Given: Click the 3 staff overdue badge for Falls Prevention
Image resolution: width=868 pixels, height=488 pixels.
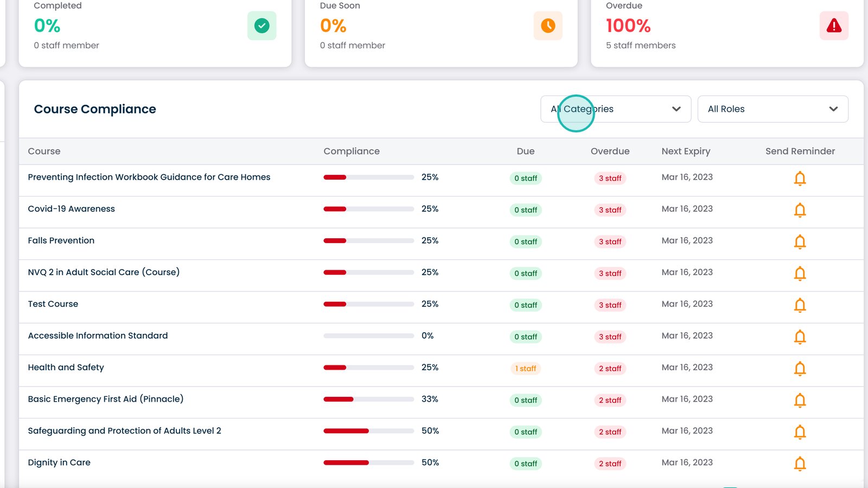Looking at the screenshot, I should 610,242.
